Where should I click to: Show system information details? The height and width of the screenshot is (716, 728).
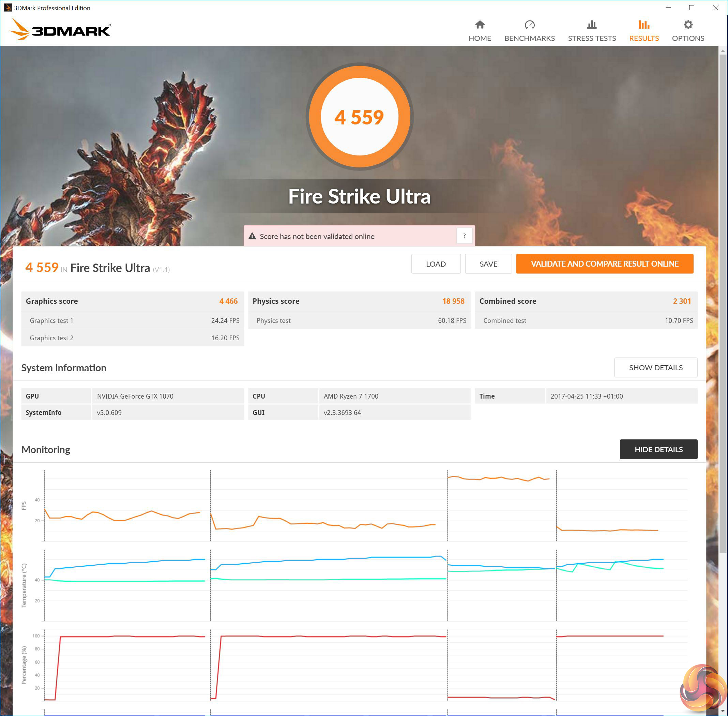(x=655, y=368)
